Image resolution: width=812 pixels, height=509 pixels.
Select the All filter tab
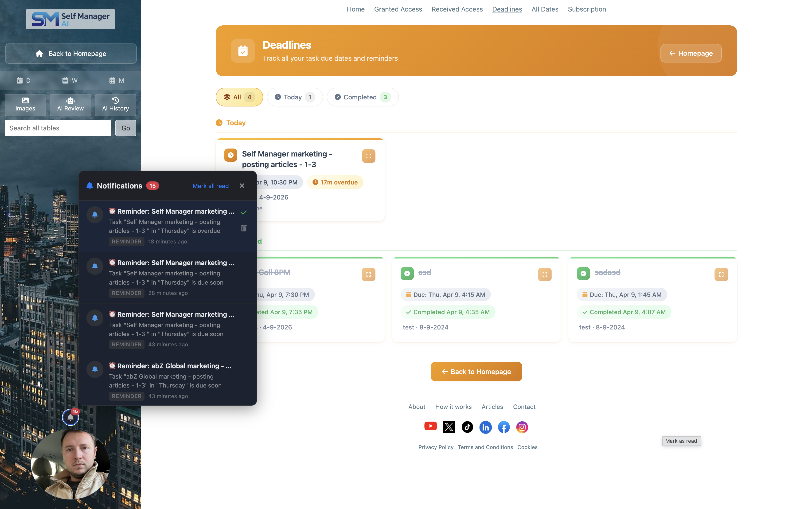pyautogui.click(x=239, y=97)
